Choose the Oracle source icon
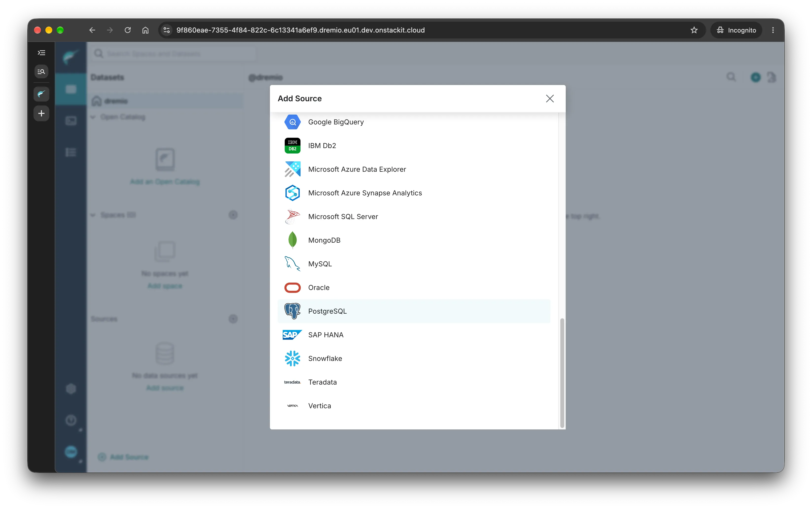Viewport: 812px width, 509px height. click(292, 288)
